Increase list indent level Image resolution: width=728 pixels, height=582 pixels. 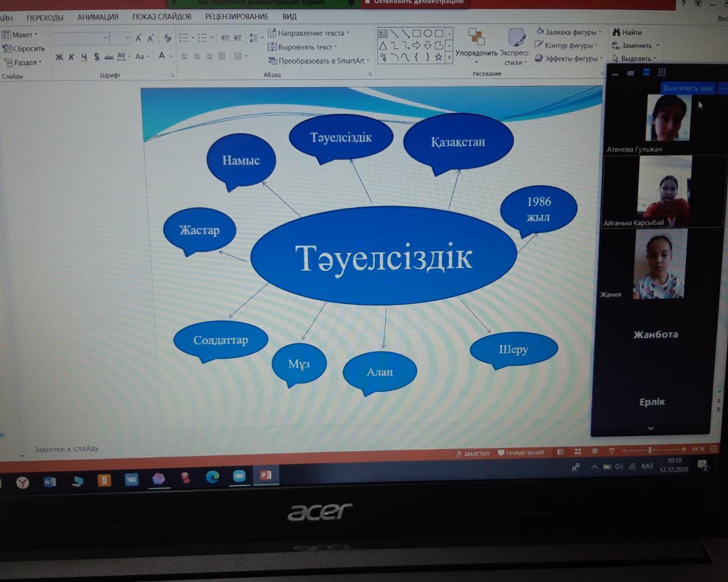pos(238,38)
